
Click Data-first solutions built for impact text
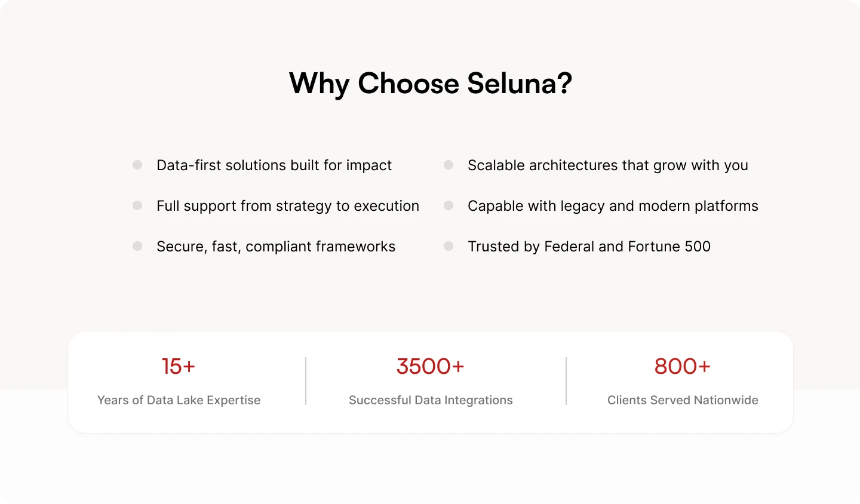click(x=274, y=165)
